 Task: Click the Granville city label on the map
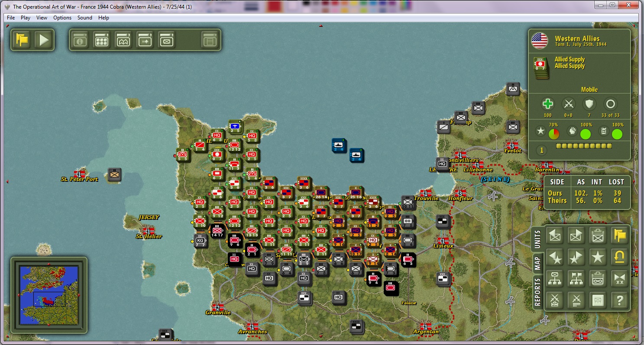coord(218,313)
